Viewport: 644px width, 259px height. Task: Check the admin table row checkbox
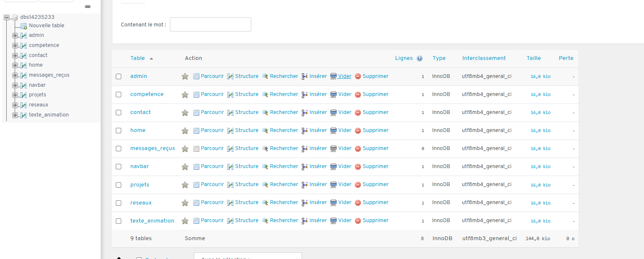(118, 76)
